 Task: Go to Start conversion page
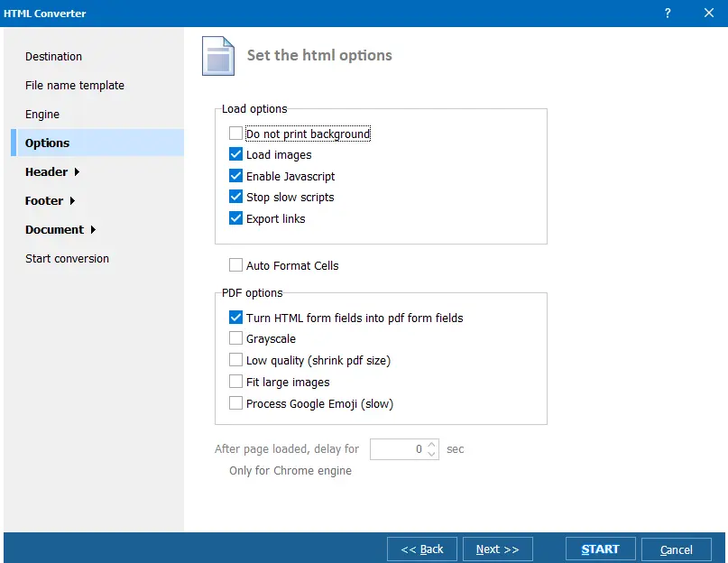click(x=67, y=258)
